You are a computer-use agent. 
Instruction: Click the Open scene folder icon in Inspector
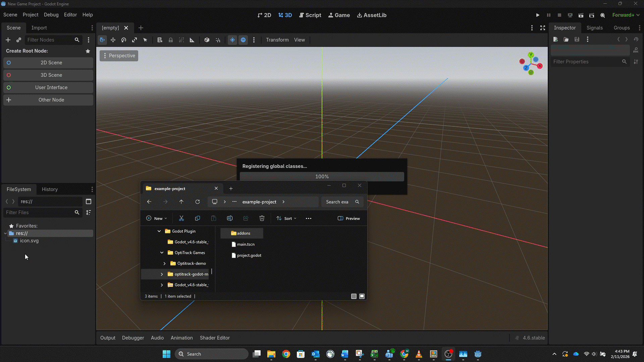pyautogui.click(x=566, y=39)
